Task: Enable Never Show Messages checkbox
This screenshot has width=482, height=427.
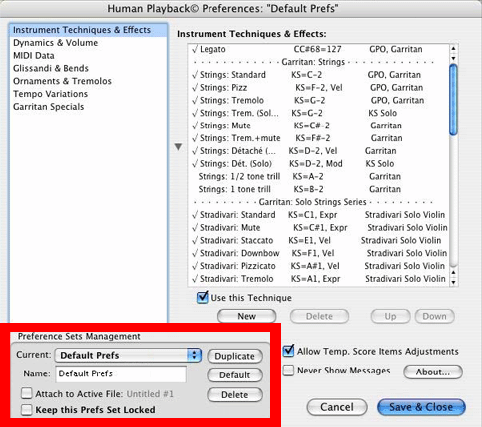Action: coord(288,371)
